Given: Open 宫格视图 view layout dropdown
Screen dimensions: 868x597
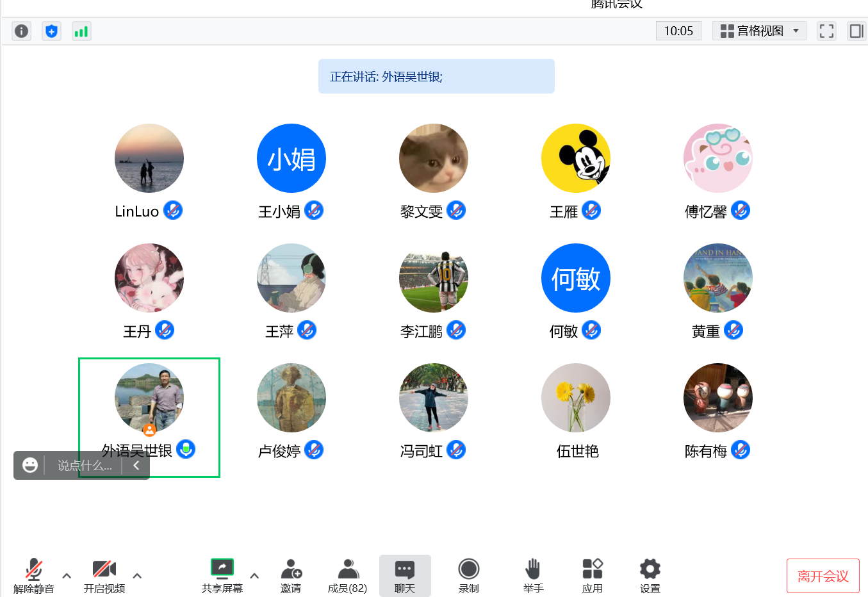Looking at the screenshot, I should [x=759, y=31].
